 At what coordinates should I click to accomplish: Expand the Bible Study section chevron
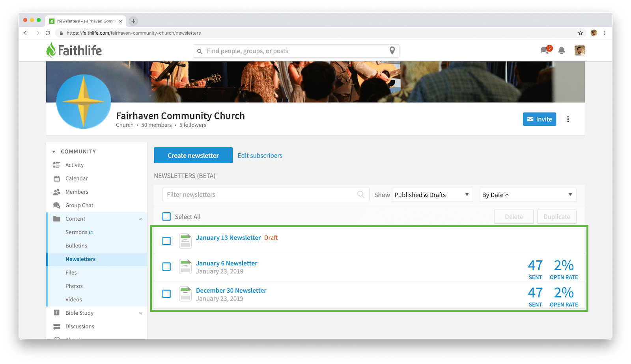click(140, 313)
